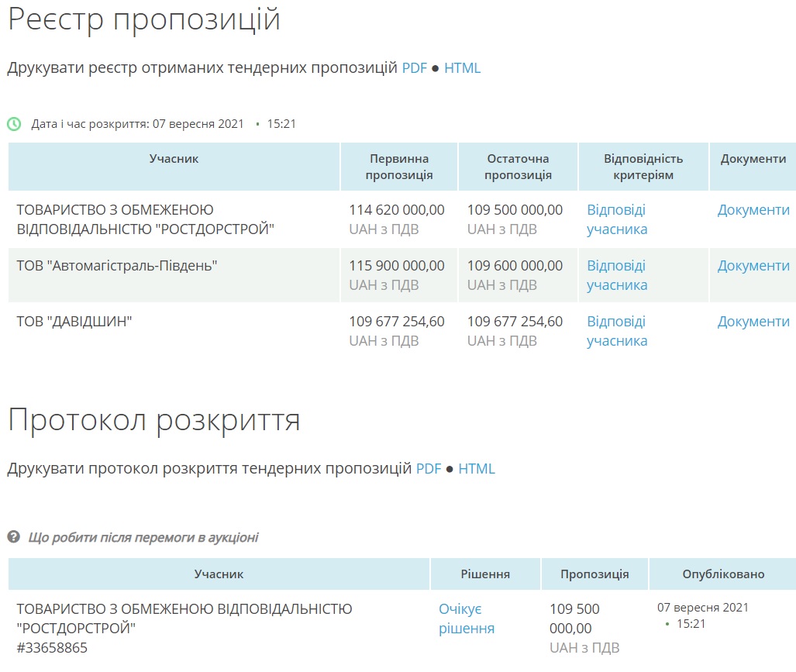Viewport: 796px width, 672px height.
Task: Click the Протокол розкриття heading
Action: 154,422
